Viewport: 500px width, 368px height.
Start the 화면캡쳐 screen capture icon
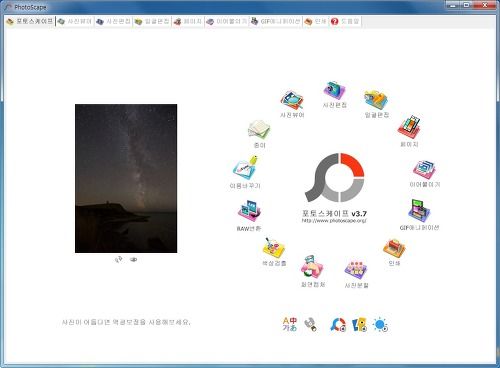point(312,266)
